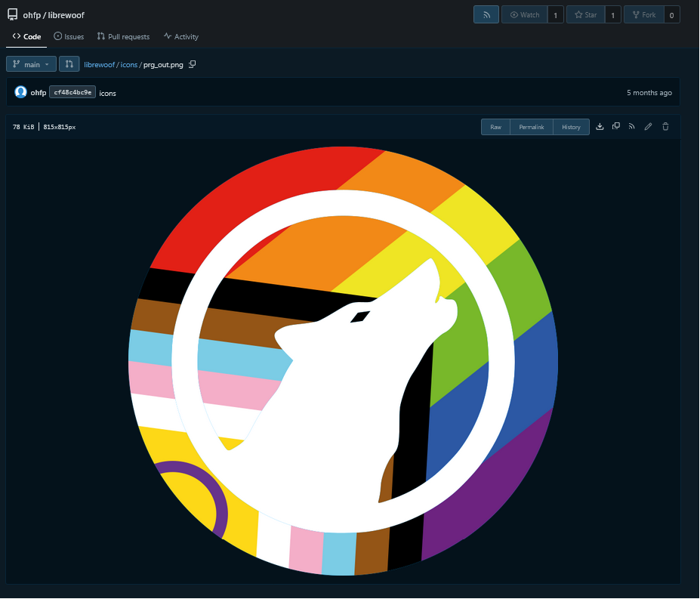Open the watchers count next to Watch
This screenshot has width=700, height=599.
555,15
